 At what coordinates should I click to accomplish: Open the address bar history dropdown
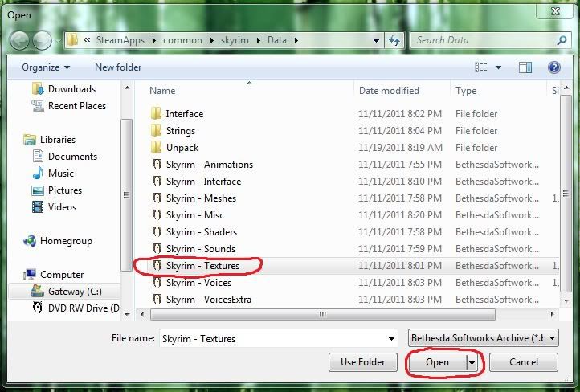click(x=376, y=40)
